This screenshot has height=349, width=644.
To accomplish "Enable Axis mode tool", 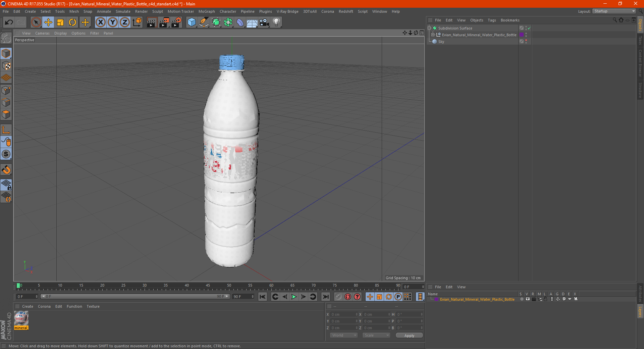I will point(6,130).
